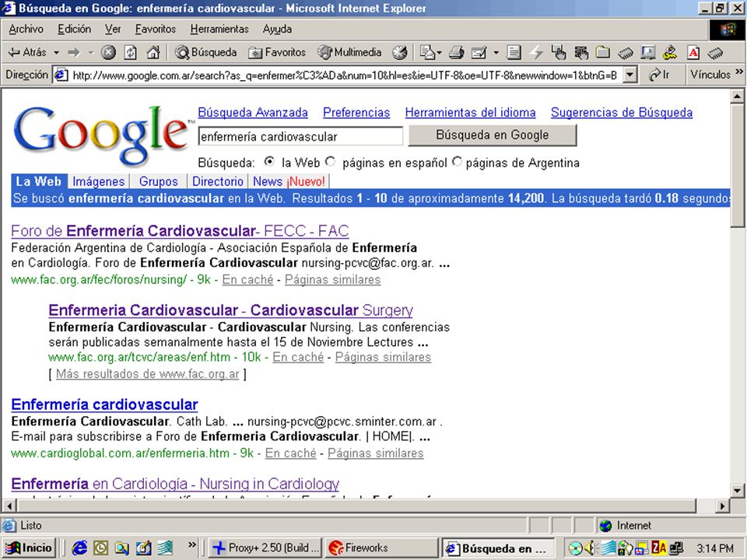Switch to the News ¡Nuevo! tab
The image size is (747, 560).
click(289, 181)
